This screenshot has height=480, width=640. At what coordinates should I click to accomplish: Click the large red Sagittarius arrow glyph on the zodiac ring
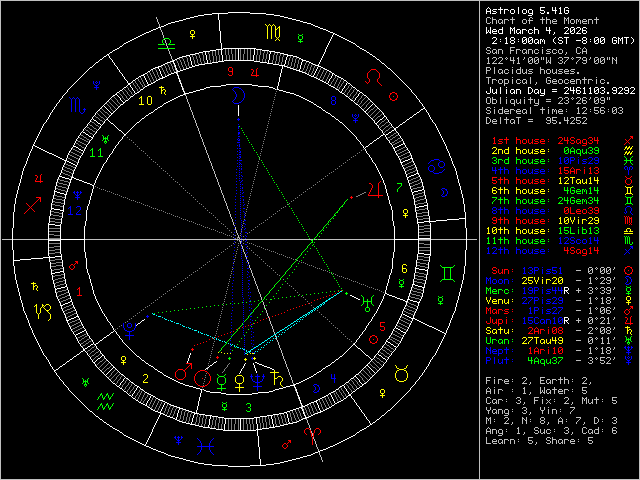point(33,205)
